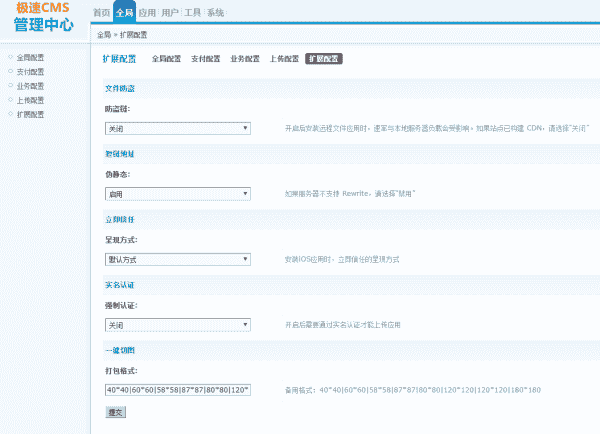Viewport: 600px width, 434px height.
Task: Expand the 呈现方式 dropdown
Action: pos(177,260)
